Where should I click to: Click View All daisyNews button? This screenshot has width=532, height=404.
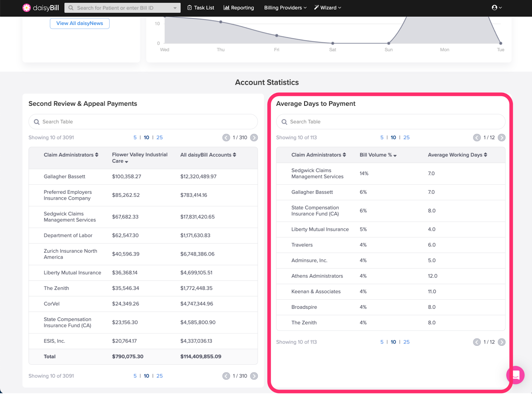[80, 23]
